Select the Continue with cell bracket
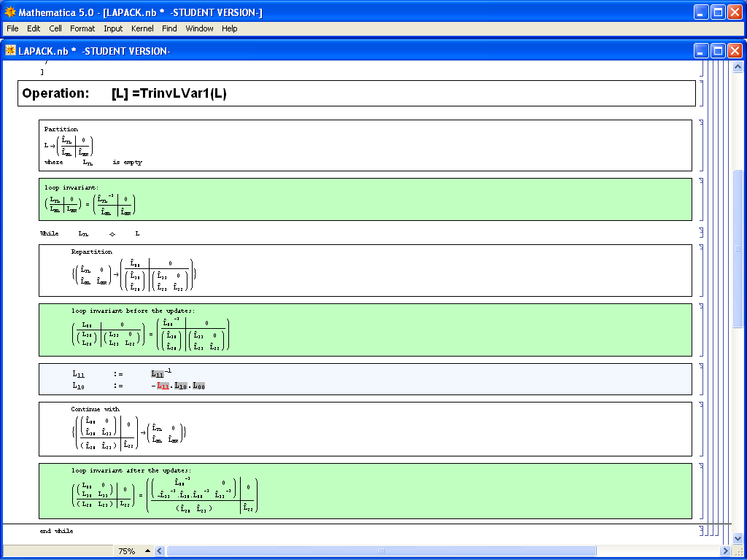The image size is (747, 560). [701, 429]
